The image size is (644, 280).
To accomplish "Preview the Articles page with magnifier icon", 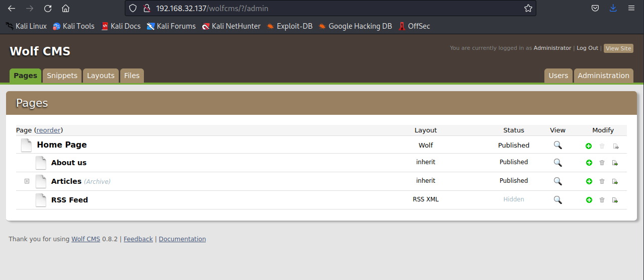I will [x=557, y=181].
